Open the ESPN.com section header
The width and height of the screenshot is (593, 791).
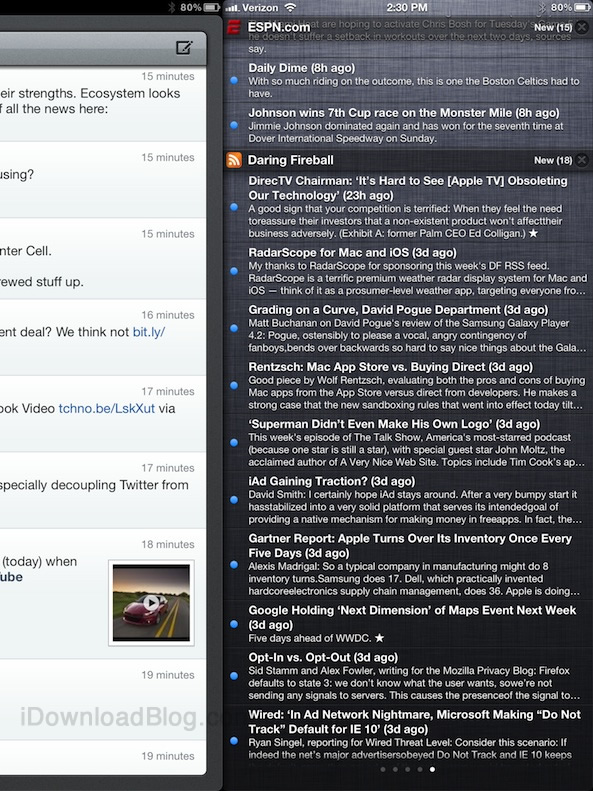point(408,27)
